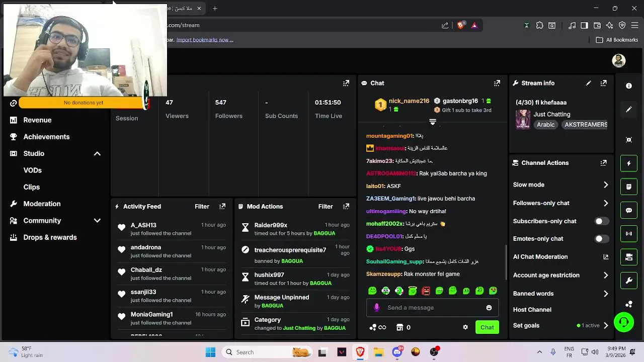Open the browser extensions puzzle icon
The width and height of the screenshot is (644, 362).
tap(539, 25)
